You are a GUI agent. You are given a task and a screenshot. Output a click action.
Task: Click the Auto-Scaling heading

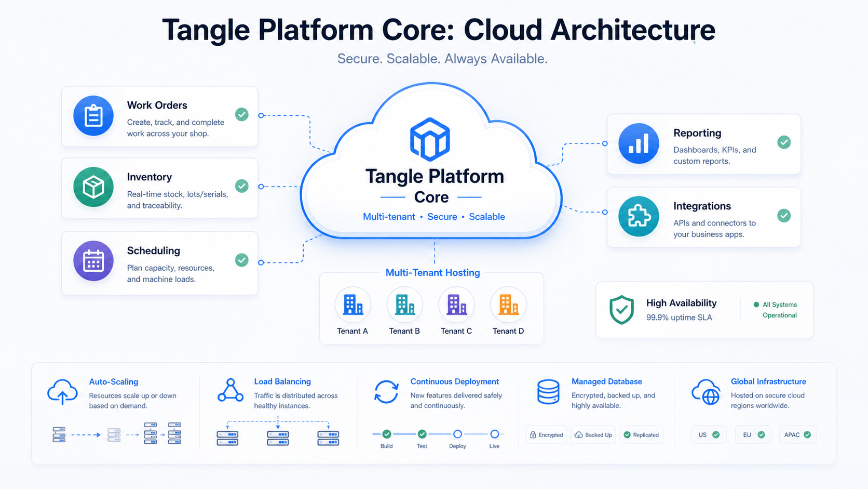click(114, 382)
